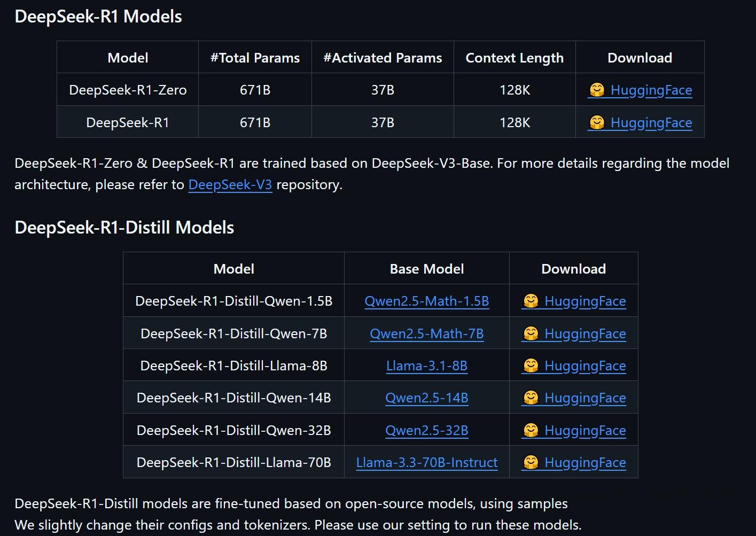Click the 128K cell in the DeepSeek-R1-Zero row
This screenshot has width=756, height=536.
click(515, 90)
